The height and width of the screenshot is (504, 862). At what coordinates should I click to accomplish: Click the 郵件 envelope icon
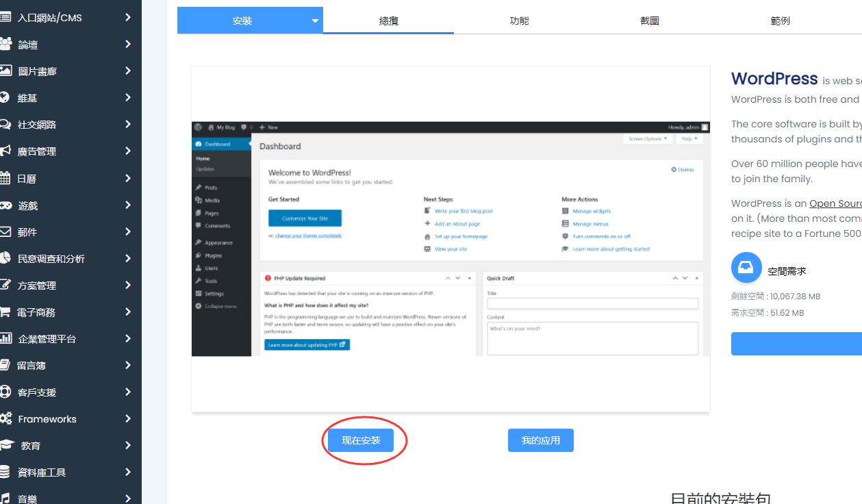point(5,231)
